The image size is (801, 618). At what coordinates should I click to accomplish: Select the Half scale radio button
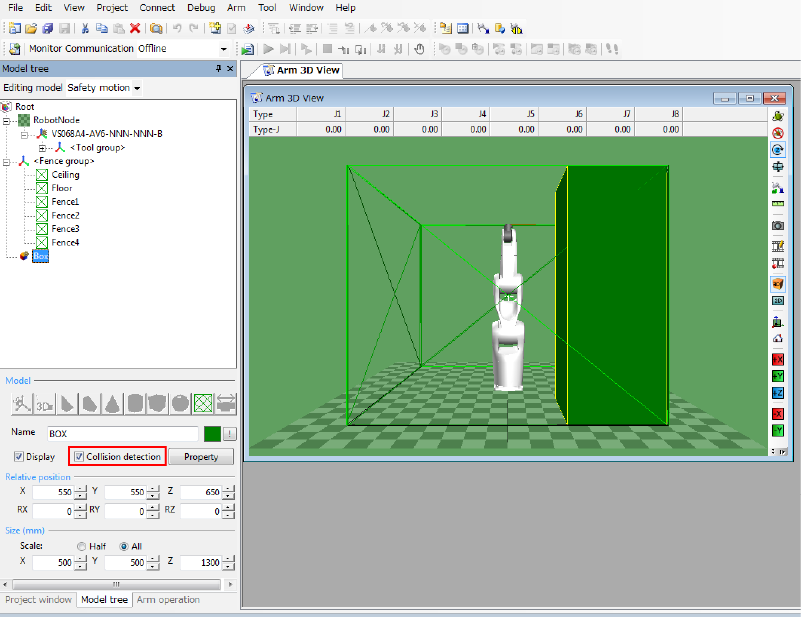click(82, 546)
